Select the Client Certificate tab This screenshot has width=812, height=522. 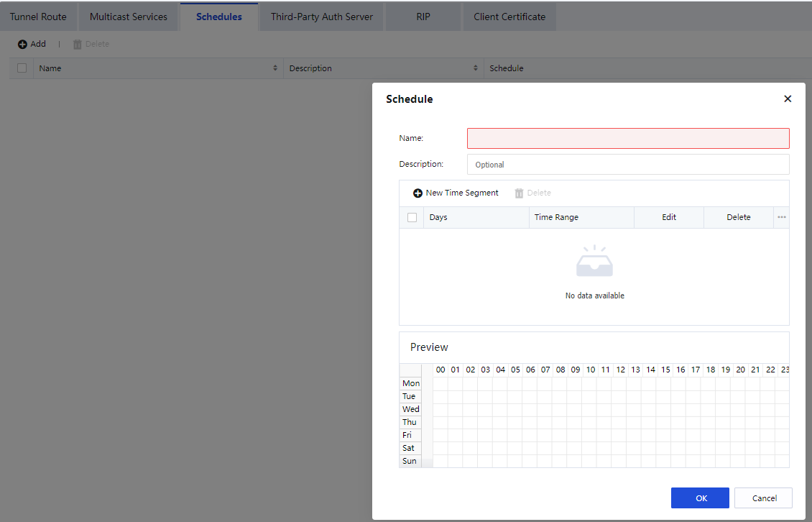[509, 17]
